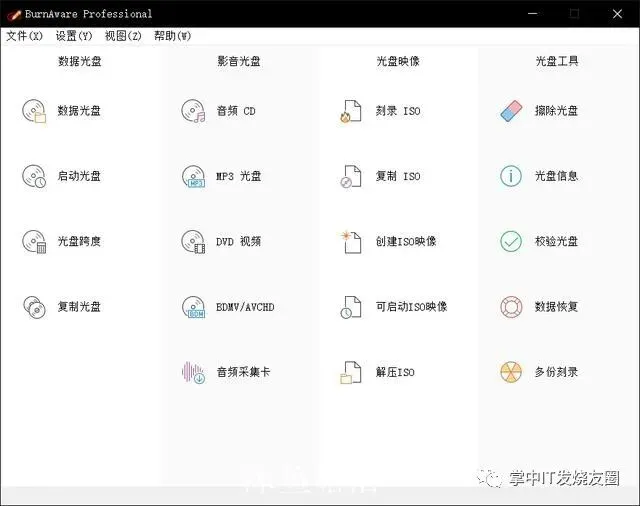The height and width of the screenshot is (506, 640).
Task: Click the 数据恢复 lifebuoy icon
Action: [511, 307]
